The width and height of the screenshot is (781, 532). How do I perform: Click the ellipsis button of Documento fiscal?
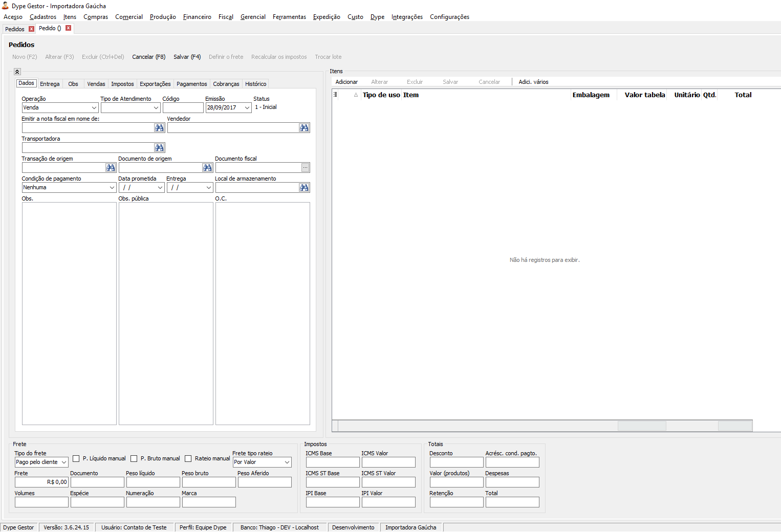coord(305,168)
